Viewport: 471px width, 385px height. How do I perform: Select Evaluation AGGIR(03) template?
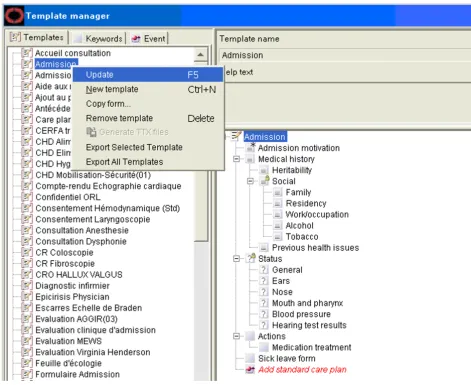click(x=77, y=319)
